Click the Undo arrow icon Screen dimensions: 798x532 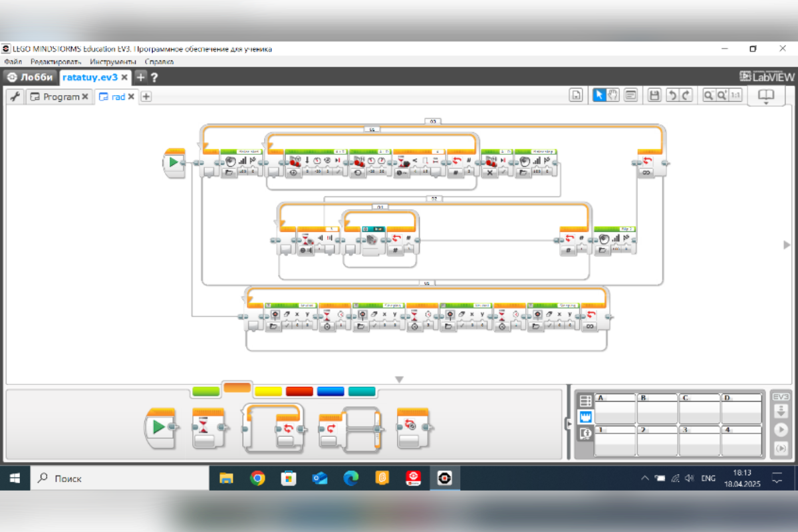[672, 95]
